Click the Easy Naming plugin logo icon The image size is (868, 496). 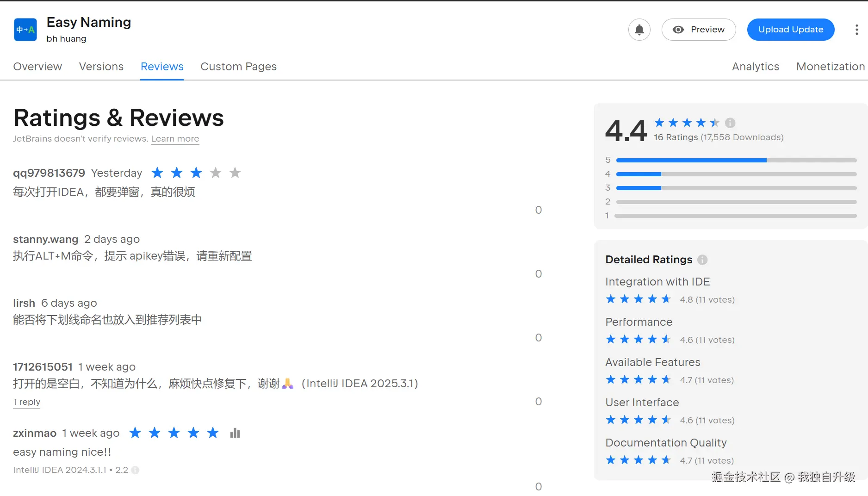(x=25, y=30)
